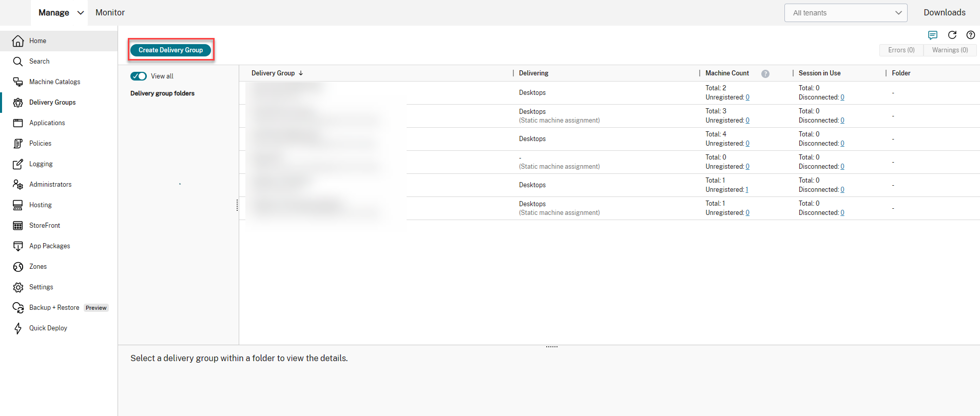Screen dimensions: 980x416
Task: Open the Downloads menu item
Action: coord(944,13)
